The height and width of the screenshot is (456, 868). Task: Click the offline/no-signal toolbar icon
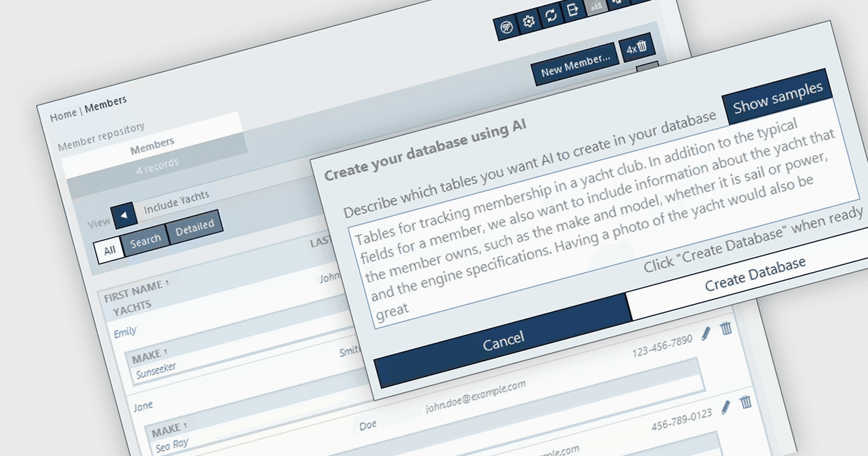507,29
